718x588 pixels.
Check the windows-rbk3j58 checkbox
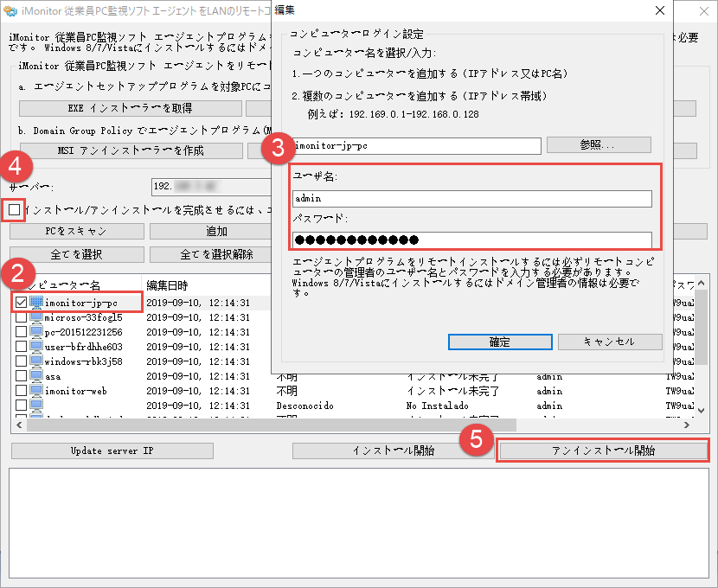point(21,361)
